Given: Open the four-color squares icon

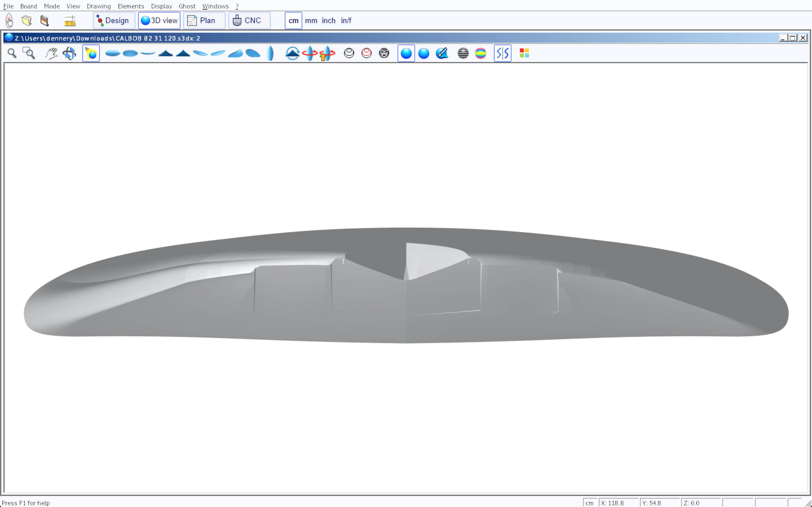Looking at the screenshot, I should tap(524, 53).
